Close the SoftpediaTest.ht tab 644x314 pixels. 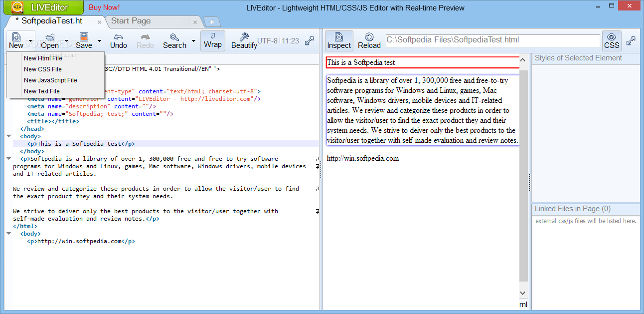pos(100,22)
